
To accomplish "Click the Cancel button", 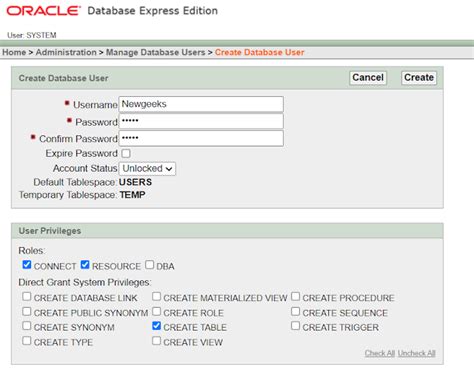I will [368, 78].
